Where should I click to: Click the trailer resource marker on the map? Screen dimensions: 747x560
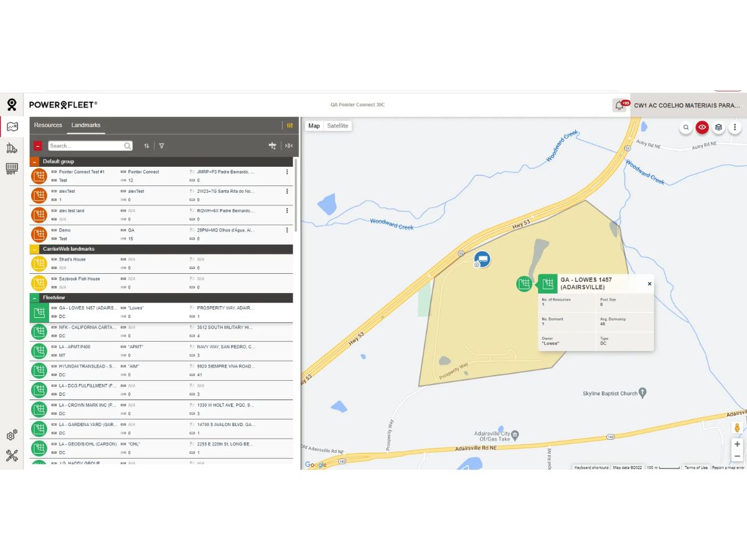coord(482,259)
